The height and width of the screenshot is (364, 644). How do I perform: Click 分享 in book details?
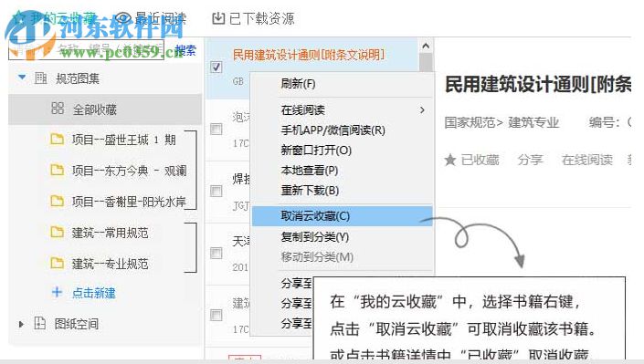click(x=530, y=160)
